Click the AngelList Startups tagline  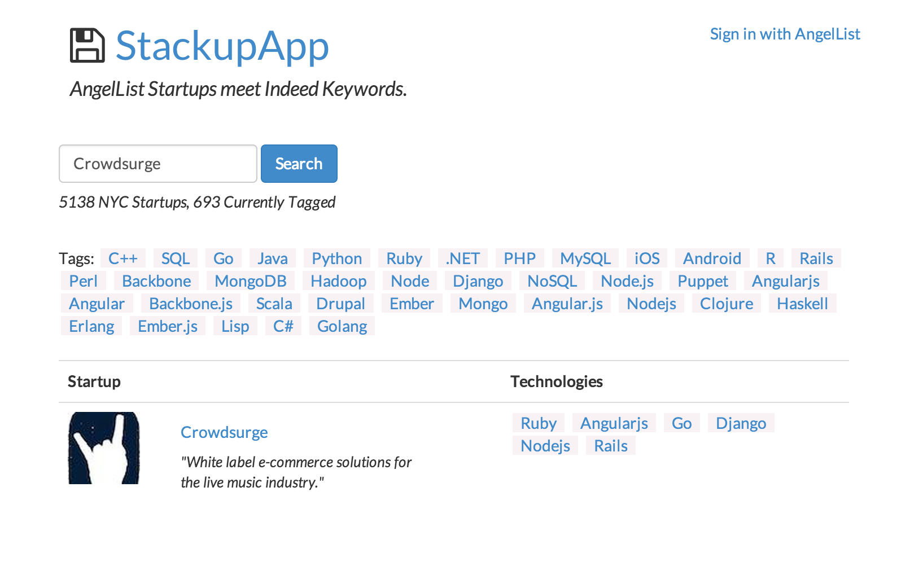coord(238,89)
